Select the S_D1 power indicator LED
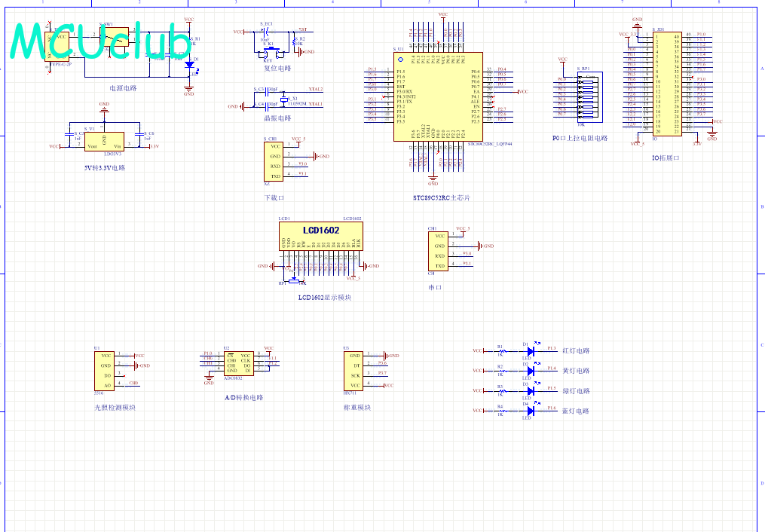The height and width of the screenshot is (532, 765). click(x=189, y=64)
